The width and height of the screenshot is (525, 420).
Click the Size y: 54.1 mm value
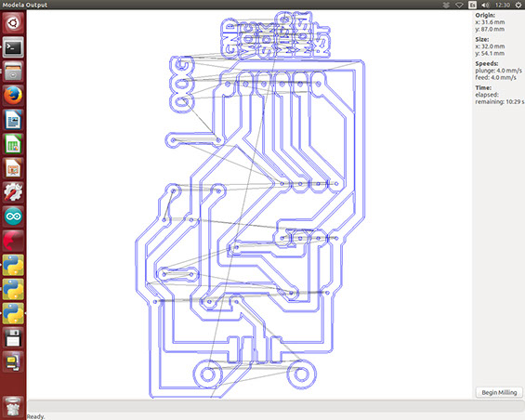pos(490,53)
